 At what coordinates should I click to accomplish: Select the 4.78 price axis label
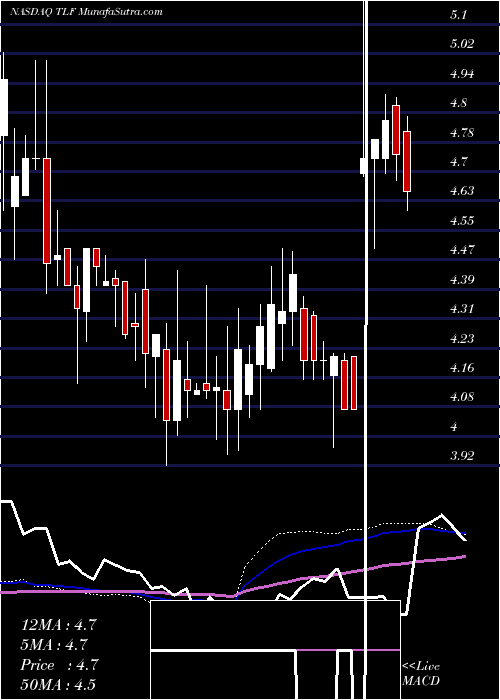point(462,133)
